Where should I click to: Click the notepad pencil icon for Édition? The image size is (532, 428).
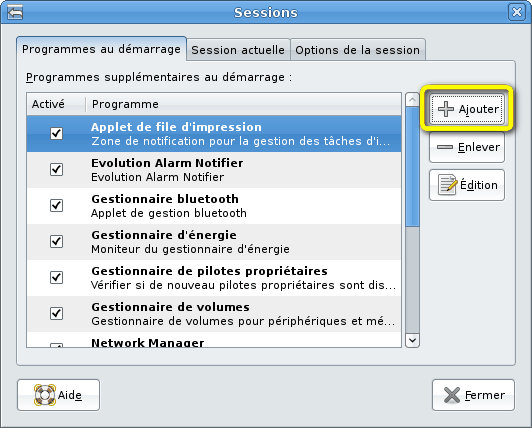pyautogui.click(x=447, y=185)
